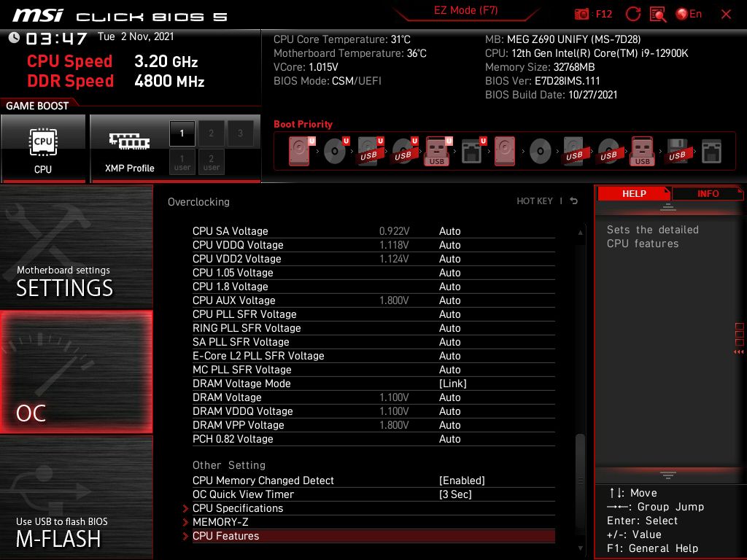Open the BIOS search magnifier icon
The width and height of the screenshot is (747, 560).
(x=658, y=15)
